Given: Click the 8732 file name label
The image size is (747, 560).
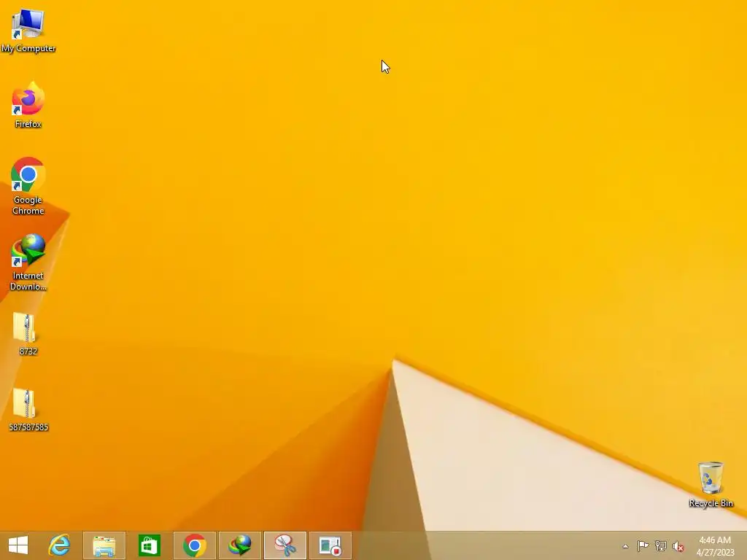Looking at the screenshot, I should pos(28,351).
